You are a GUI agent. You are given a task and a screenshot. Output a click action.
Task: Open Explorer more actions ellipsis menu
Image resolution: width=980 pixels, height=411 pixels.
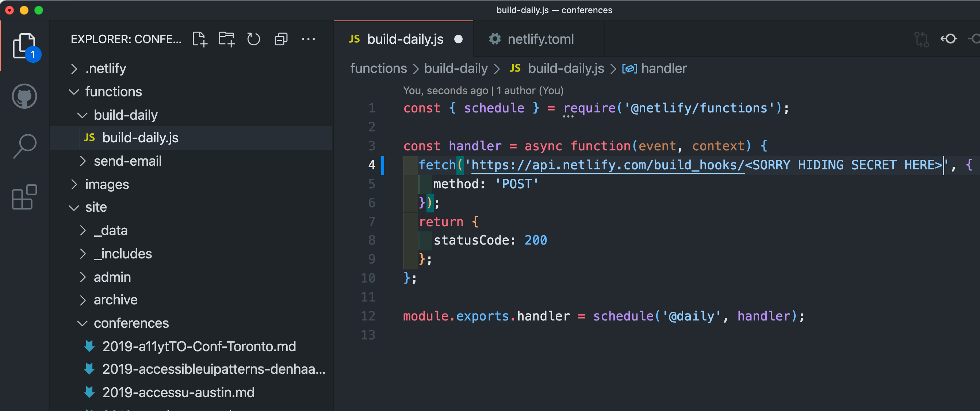pyautogui.click(x=308, y=39)
